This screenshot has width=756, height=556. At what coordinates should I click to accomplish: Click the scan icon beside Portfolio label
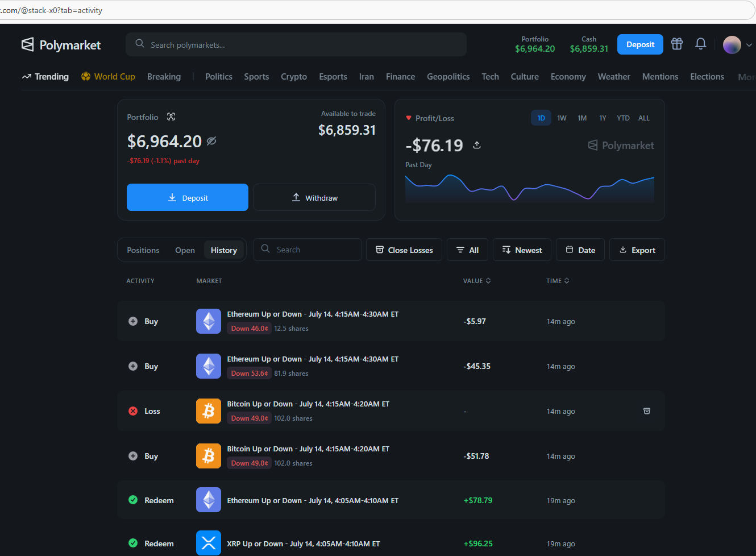click(x=171, y=117)
